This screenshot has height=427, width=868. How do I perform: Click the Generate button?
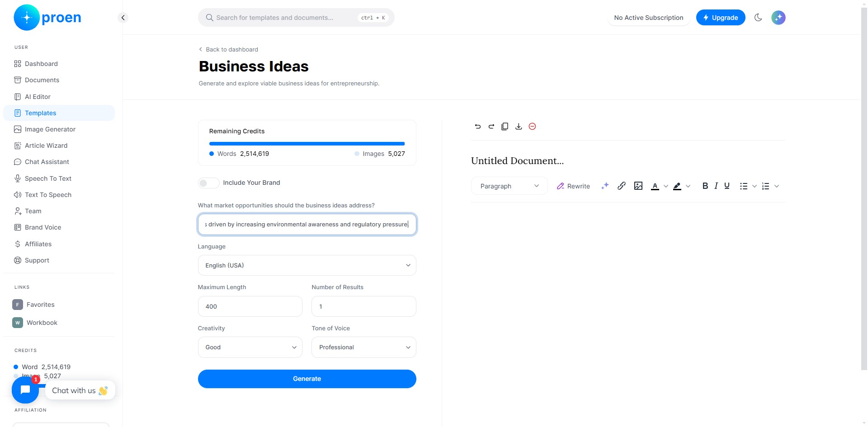[x=307, y=379]
